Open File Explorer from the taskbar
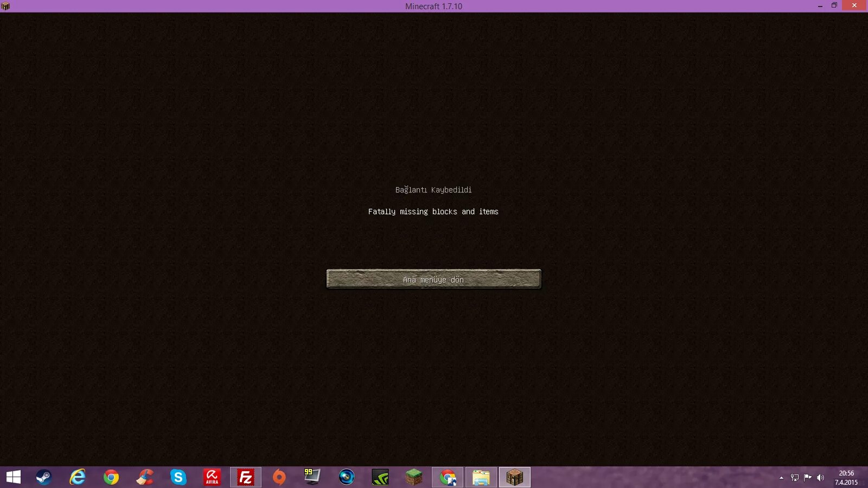 tap(481, 477)
